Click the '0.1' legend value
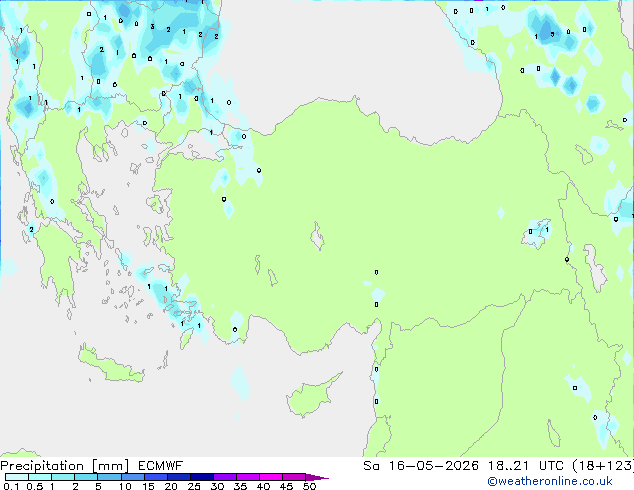Screen dimensions: 634x490 [11, 486]
